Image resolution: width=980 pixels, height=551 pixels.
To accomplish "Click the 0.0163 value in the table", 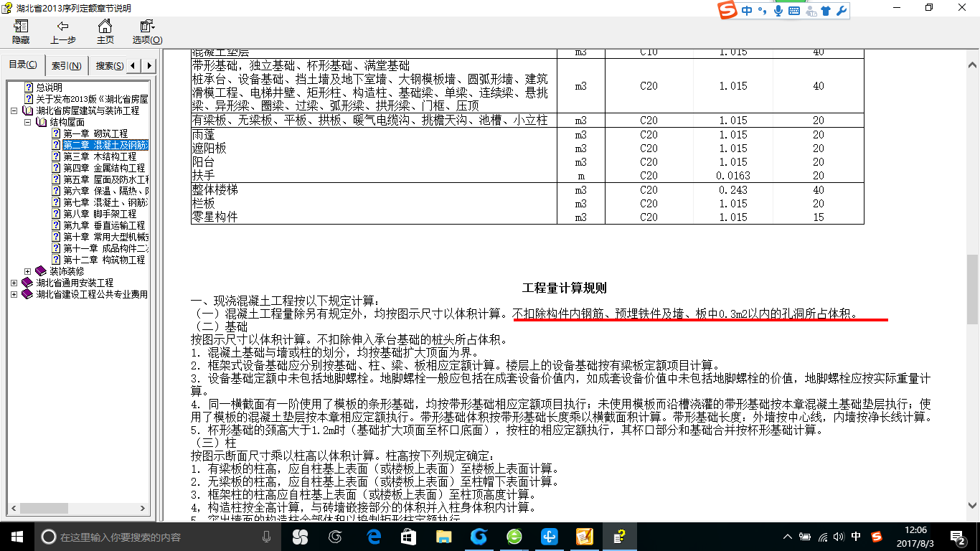I will pos(733,176).
